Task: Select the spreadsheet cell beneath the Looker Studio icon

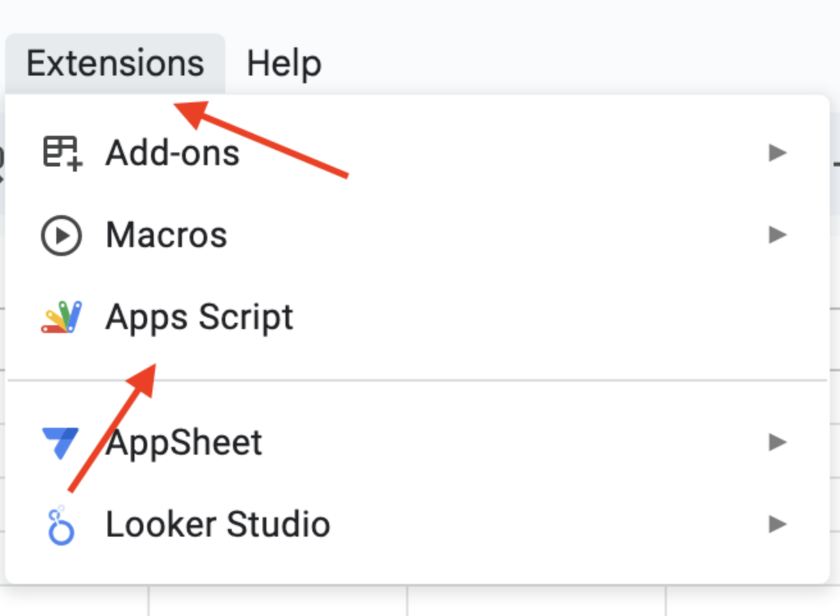Action: [74, 601]
